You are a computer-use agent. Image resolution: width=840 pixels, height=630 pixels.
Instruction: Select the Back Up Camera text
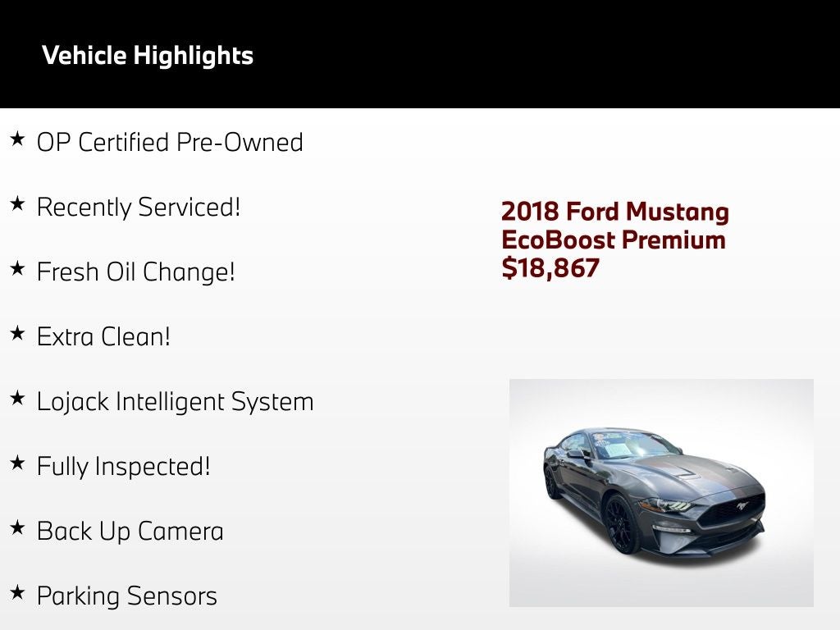(130, 531)
